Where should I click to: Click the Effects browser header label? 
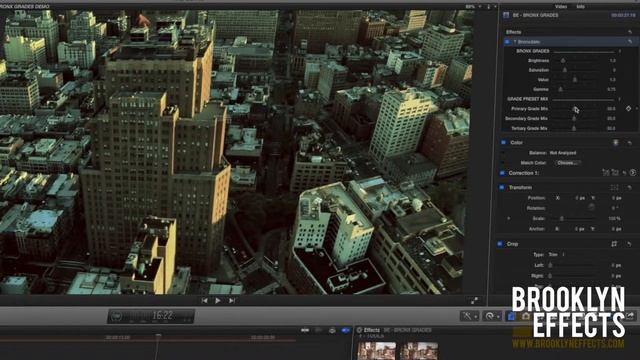[x=371, y=330]
